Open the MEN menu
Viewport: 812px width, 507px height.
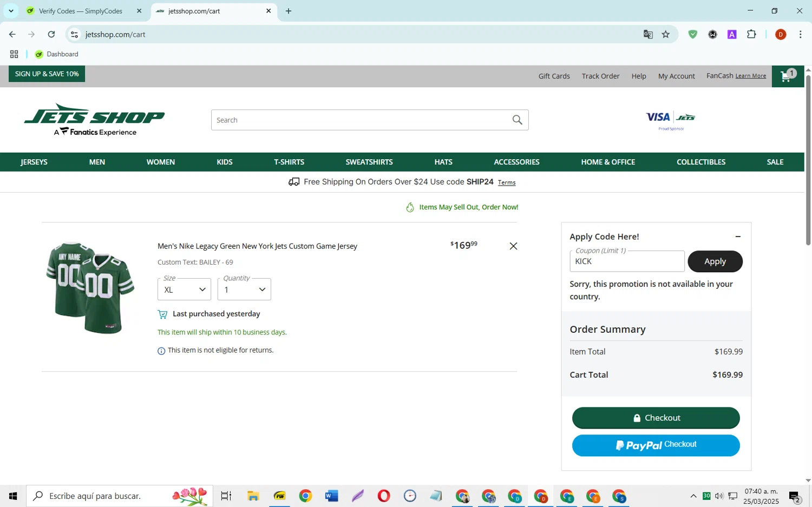(x=97, y=162)
